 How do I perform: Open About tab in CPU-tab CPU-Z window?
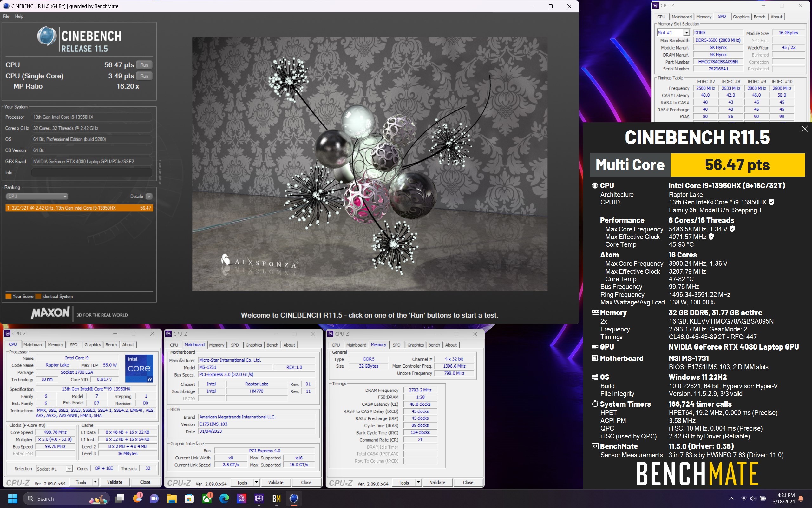(x=128, y=345)
